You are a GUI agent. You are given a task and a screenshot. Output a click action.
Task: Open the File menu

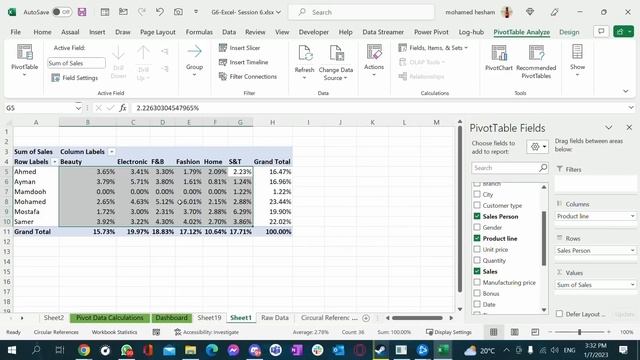point(16,32)
